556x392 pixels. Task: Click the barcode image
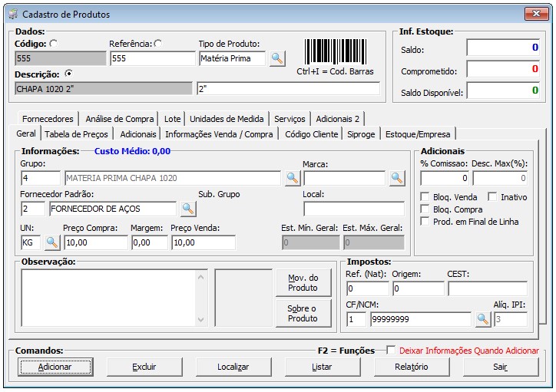pyautogui.click(x=335, y=51)
